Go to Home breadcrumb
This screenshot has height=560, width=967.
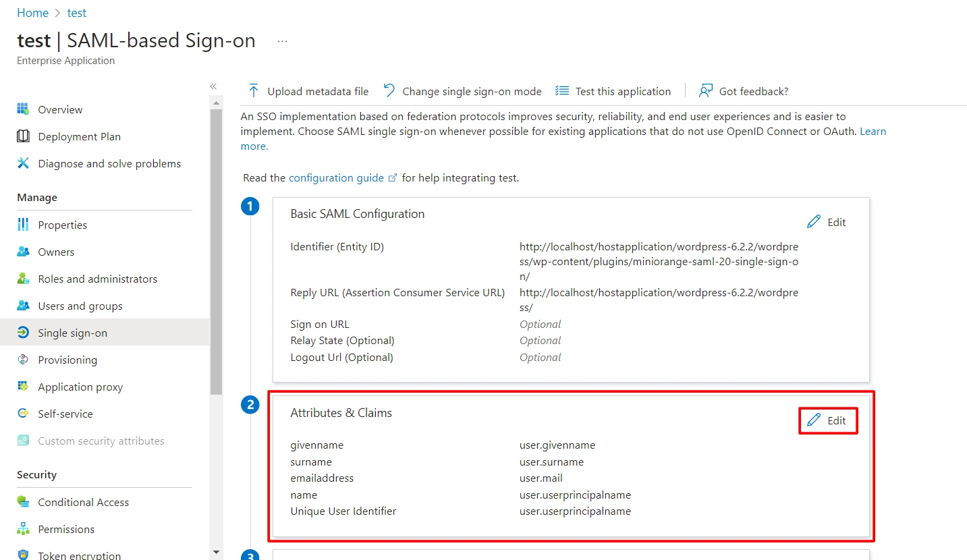click(x=32, y=13)
